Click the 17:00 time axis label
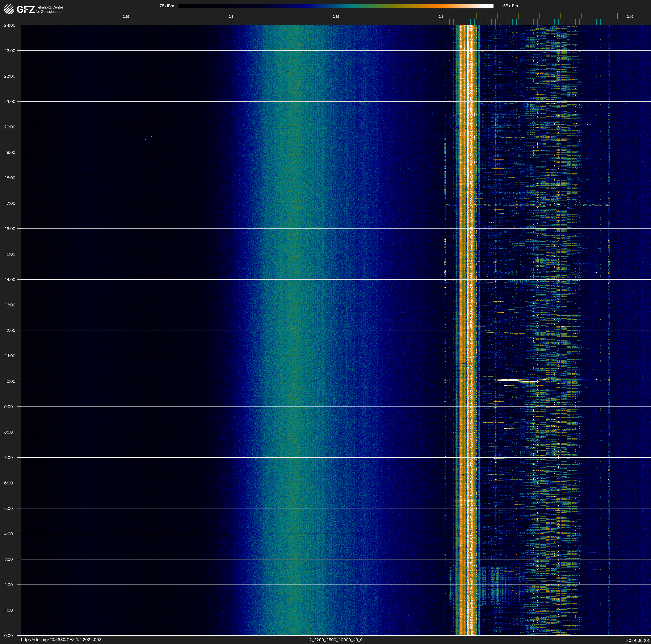This screenshot has height=644, width=651. (10, 203)
